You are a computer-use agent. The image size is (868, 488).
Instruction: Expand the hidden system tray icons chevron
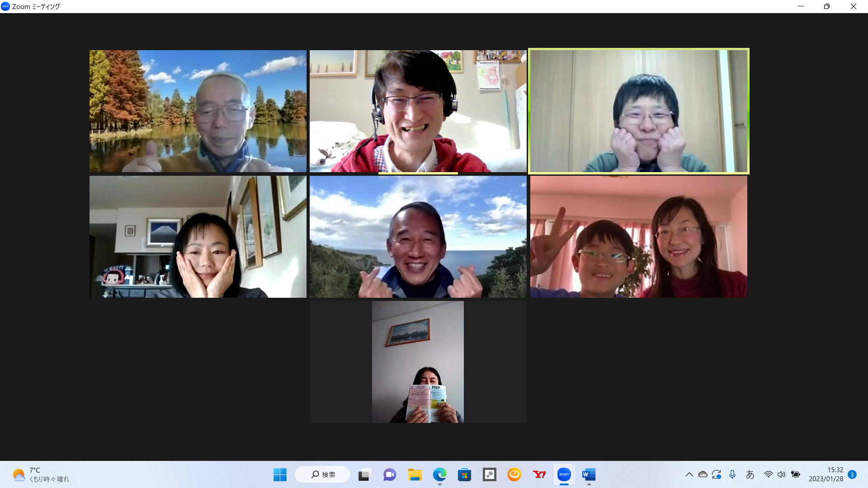[689, 474]
